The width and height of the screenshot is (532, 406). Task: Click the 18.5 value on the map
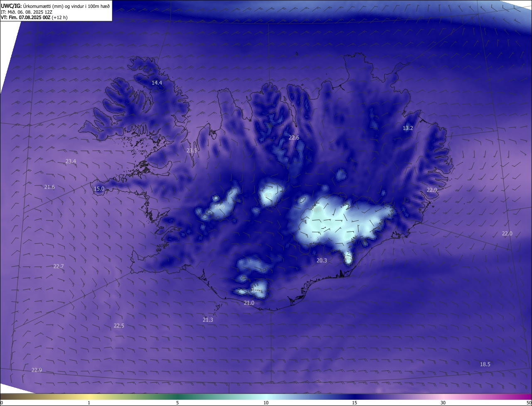[485, 364]
